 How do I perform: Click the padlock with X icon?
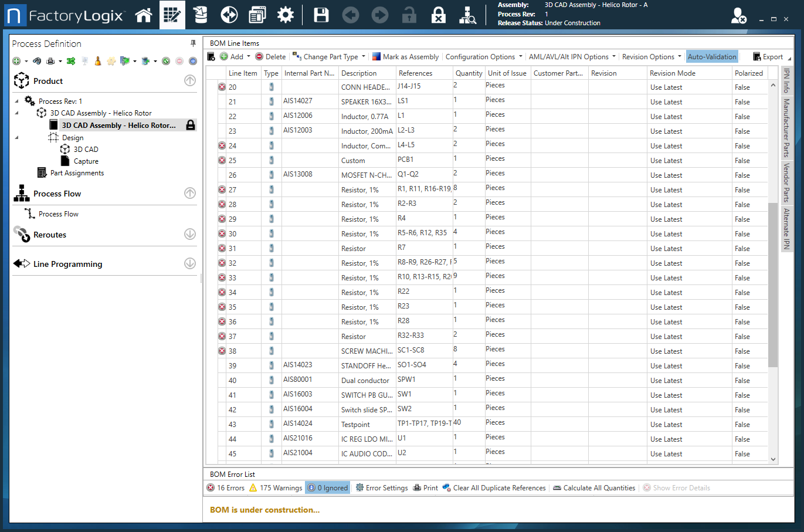(438, 15)
